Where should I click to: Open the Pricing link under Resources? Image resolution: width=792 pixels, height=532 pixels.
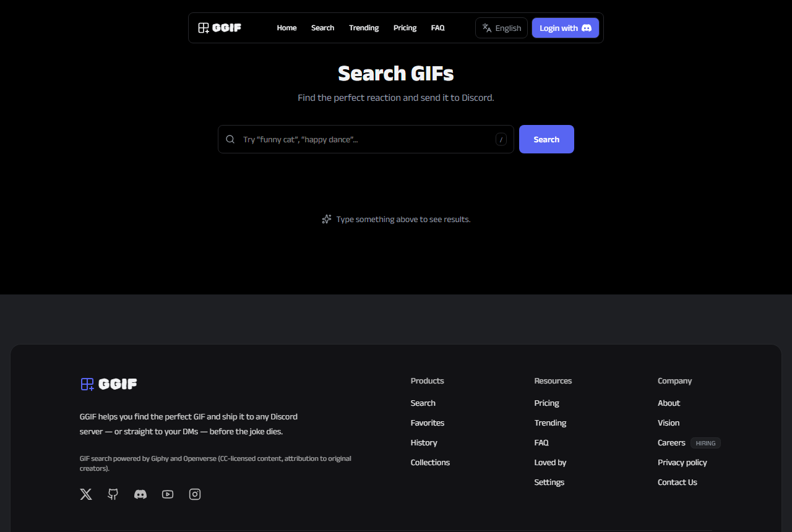tap(547, 403)
